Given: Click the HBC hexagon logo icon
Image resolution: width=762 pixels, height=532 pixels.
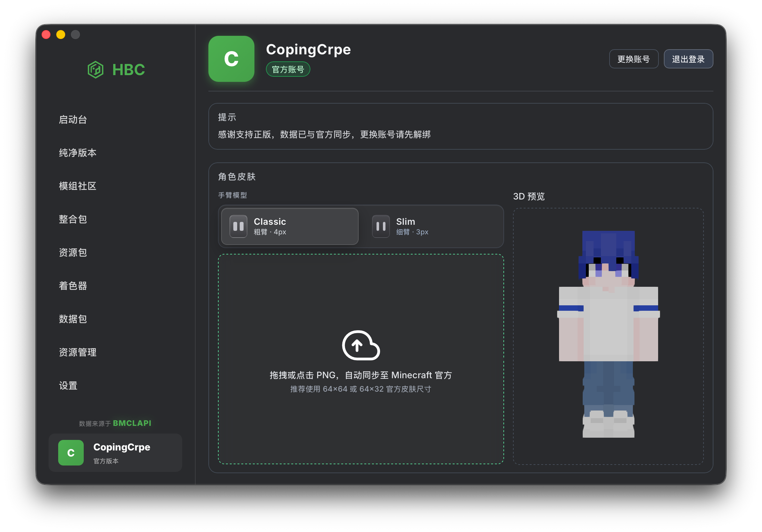Looking at the screenshot, I should (x=95, y=70).
